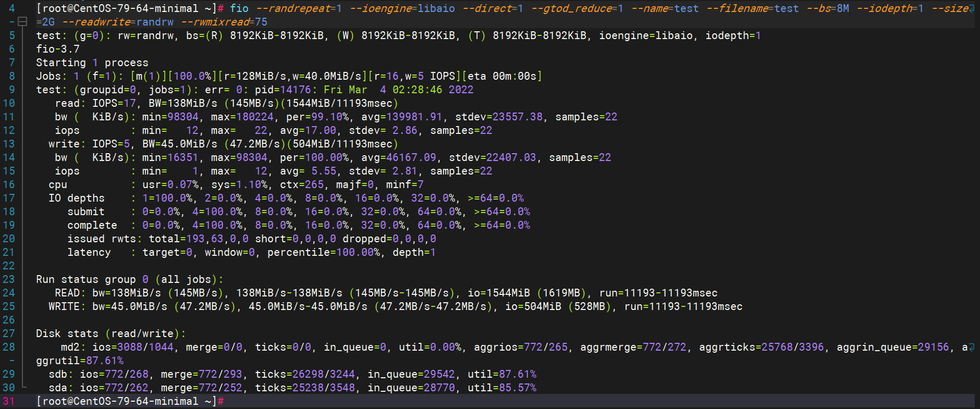980x409 pixels.
Task: Click the "minf=7" value
Action: pos(405,184)
